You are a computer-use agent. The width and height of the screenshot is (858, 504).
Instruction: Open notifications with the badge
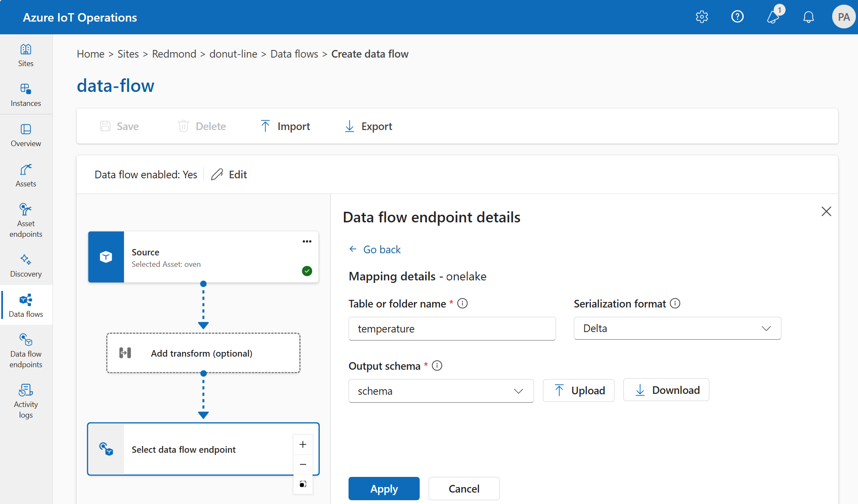pos(773,17)
